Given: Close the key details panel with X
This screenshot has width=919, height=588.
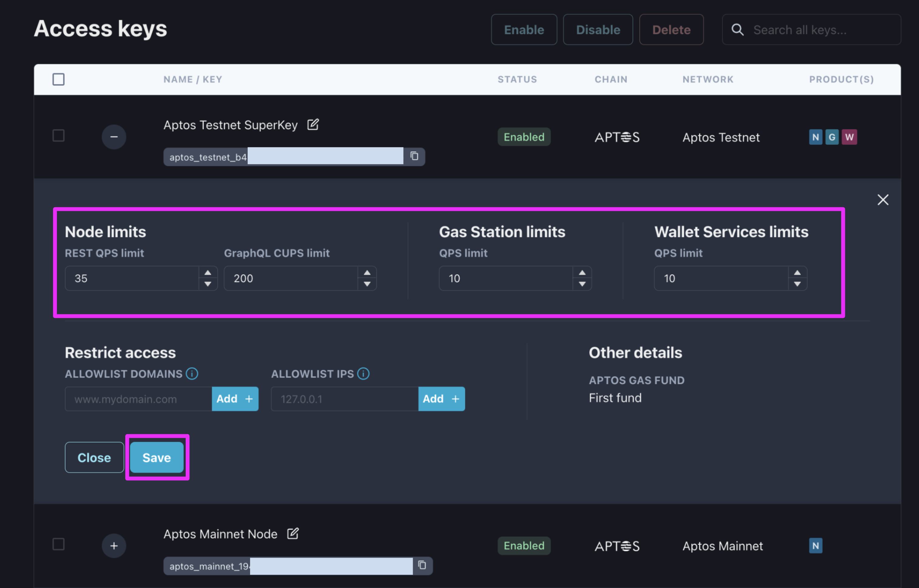Looking at the screenshot, I should [x=883, y=200].
